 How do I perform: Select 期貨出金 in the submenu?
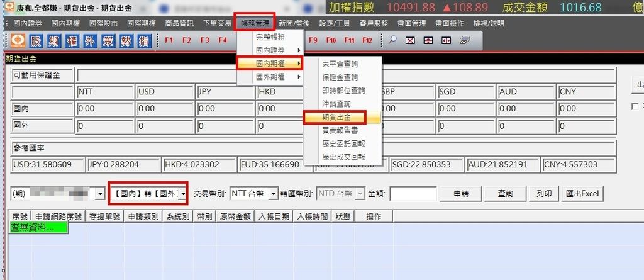(343, 117)
